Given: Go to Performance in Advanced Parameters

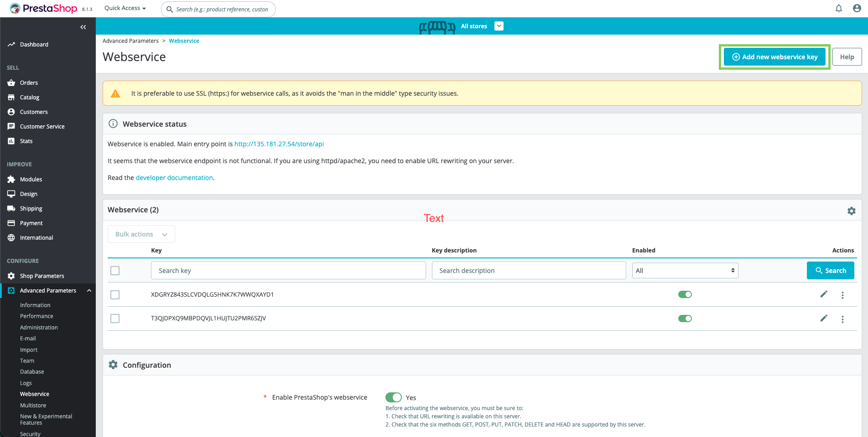Looking at the screenshot, I should (36, 316).
